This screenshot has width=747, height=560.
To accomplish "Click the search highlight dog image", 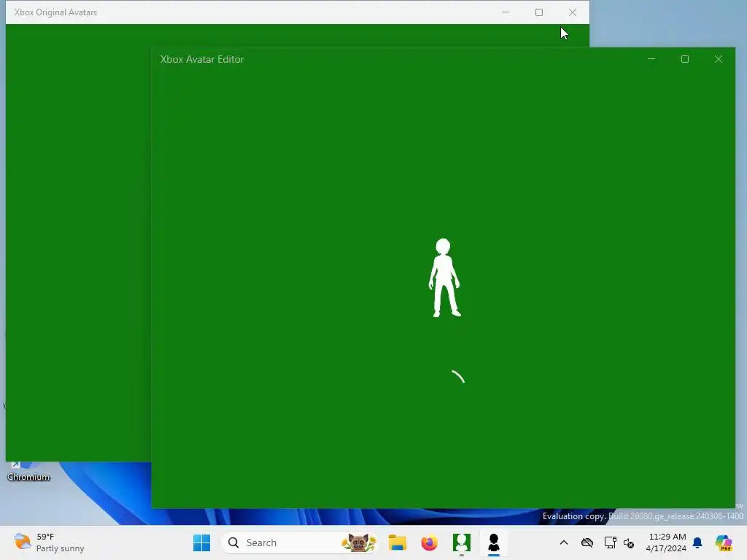I will click(359, 542).
